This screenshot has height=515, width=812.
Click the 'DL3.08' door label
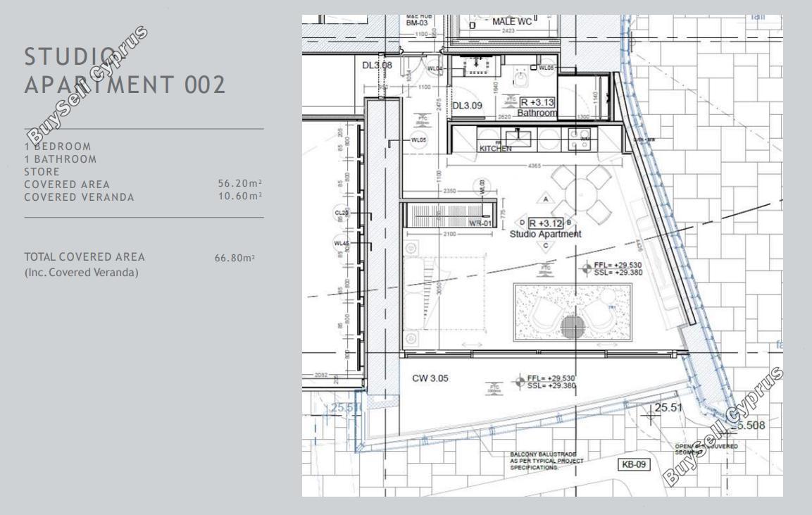click(x=377, y=66)
